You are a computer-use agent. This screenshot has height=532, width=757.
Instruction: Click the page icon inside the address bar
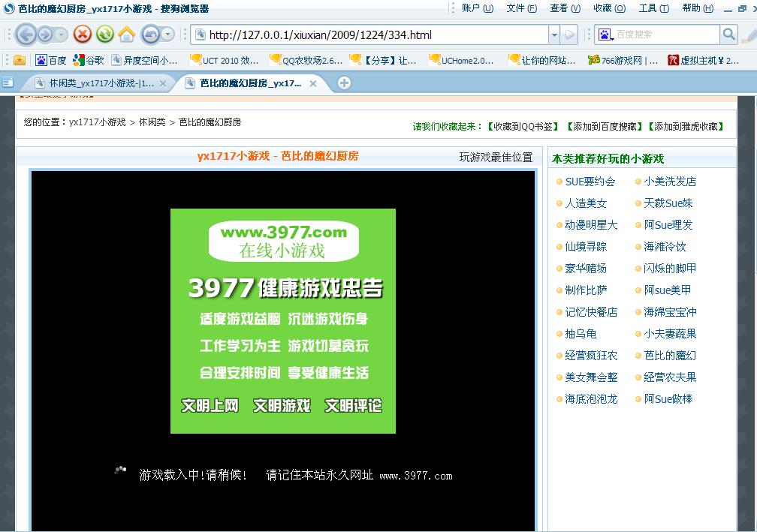201,35
